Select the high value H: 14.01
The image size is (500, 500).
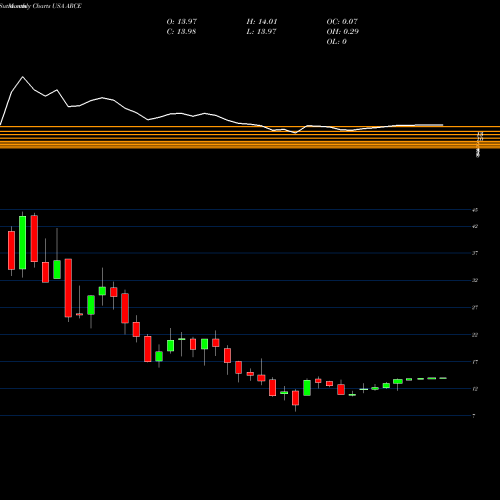coord(262,22)
